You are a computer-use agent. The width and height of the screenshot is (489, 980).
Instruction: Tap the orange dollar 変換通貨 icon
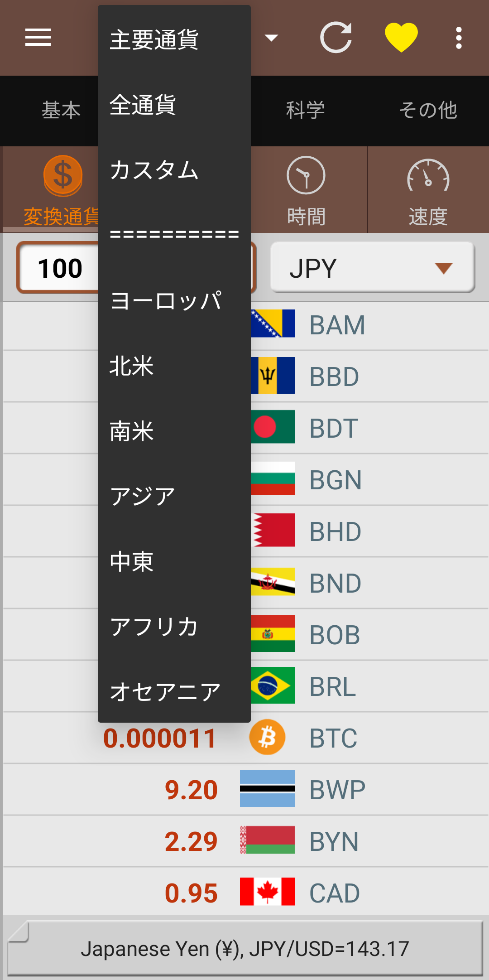tap(62, 176)
